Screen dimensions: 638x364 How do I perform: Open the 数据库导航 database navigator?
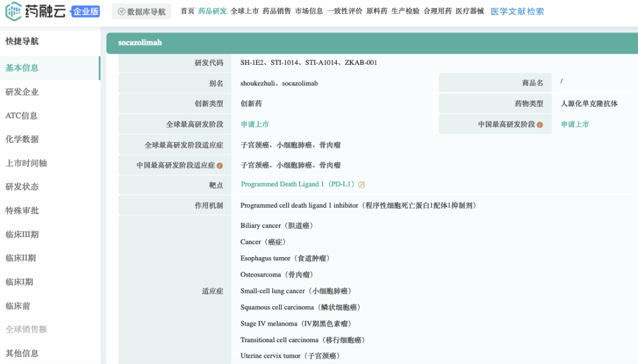[142, 12]
